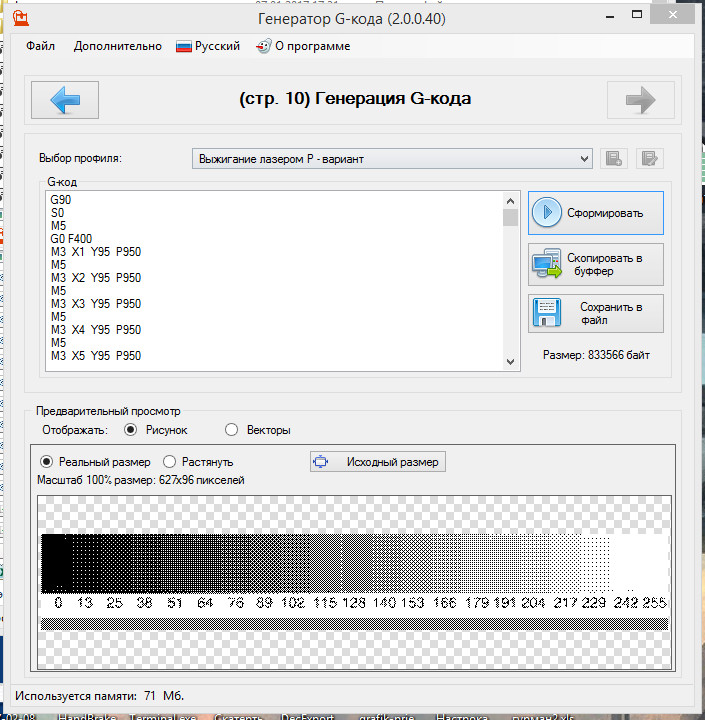Viewport: 705px width, 720px height.
Task: Click the G-code scrollbar thumb
Action: [x=510, y=218]
